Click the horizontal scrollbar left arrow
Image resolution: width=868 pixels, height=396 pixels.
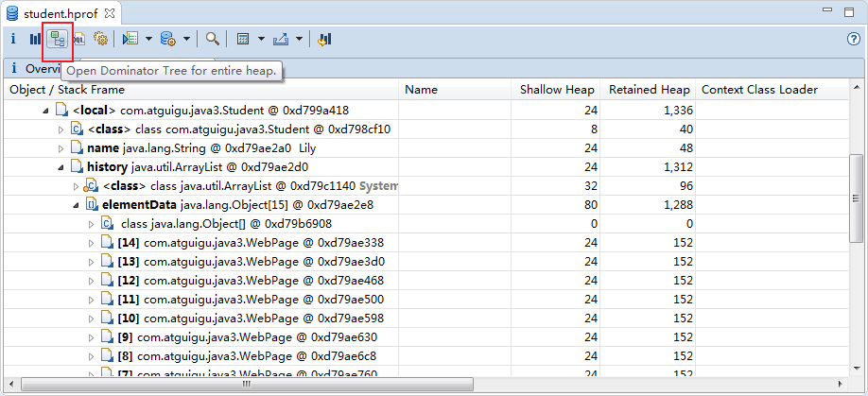(11, 384)
